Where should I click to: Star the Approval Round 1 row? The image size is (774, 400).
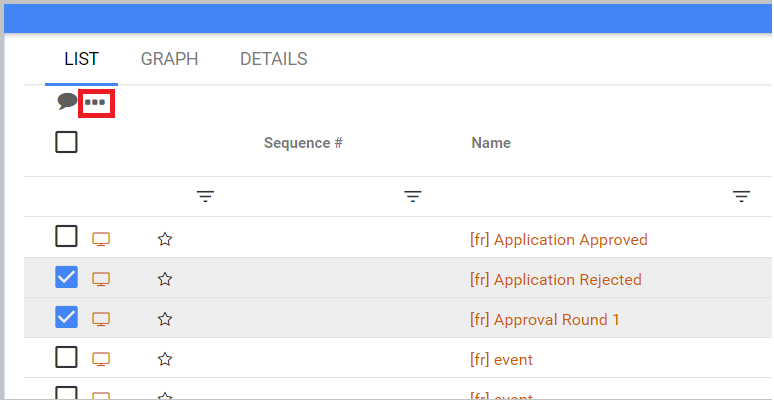click(165, 319)
